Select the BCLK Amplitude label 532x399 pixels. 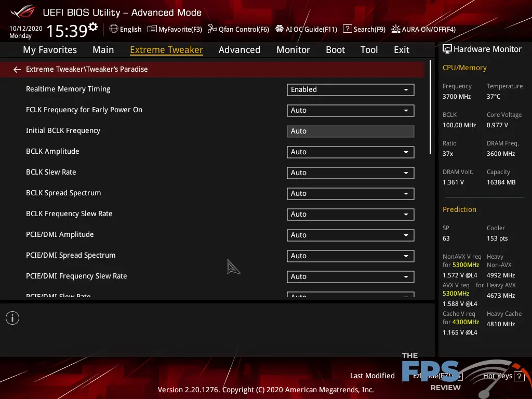coord(52,151)
